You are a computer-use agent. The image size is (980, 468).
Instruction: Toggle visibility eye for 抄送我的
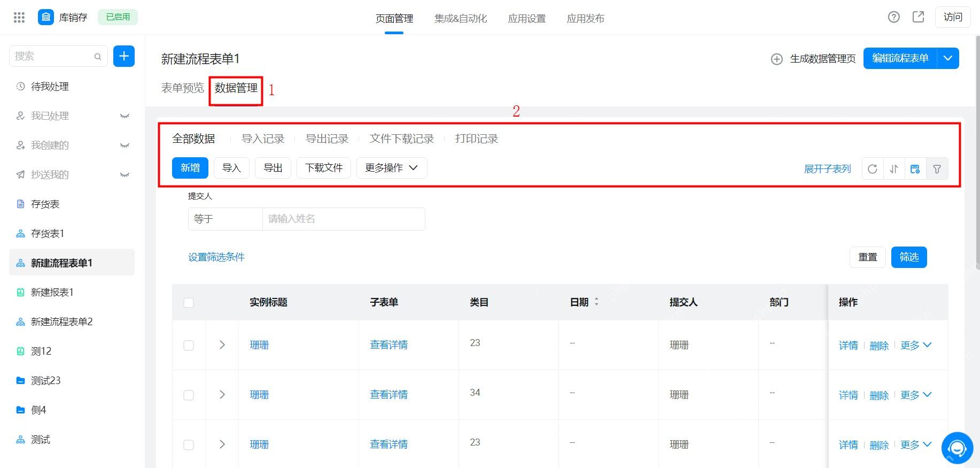click(125, 175)
